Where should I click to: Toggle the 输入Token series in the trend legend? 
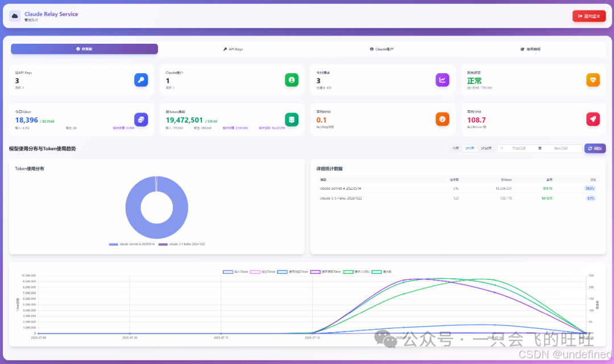tap(235, 272)
